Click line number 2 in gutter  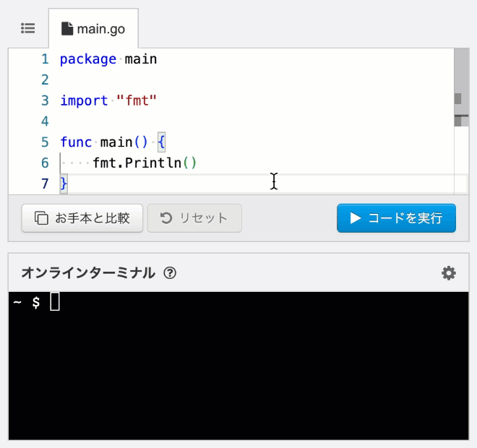point(45,79)
